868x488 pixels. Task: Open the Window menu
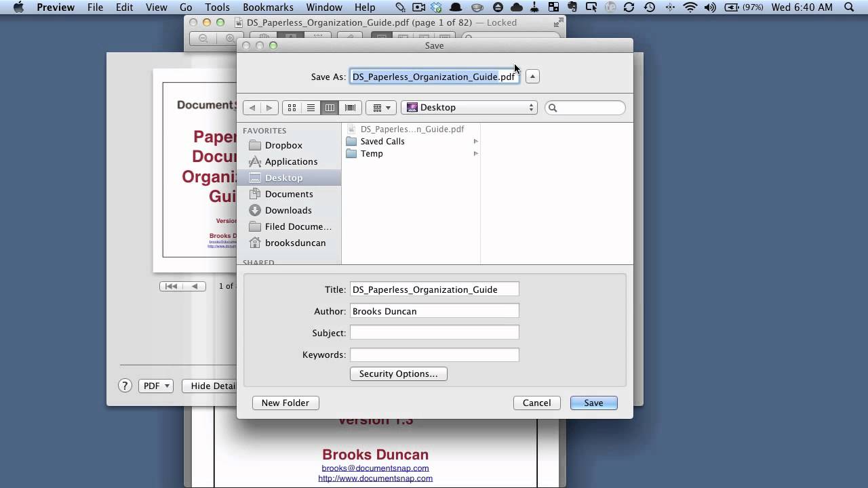pyautogui.click(x=324, y=7)
